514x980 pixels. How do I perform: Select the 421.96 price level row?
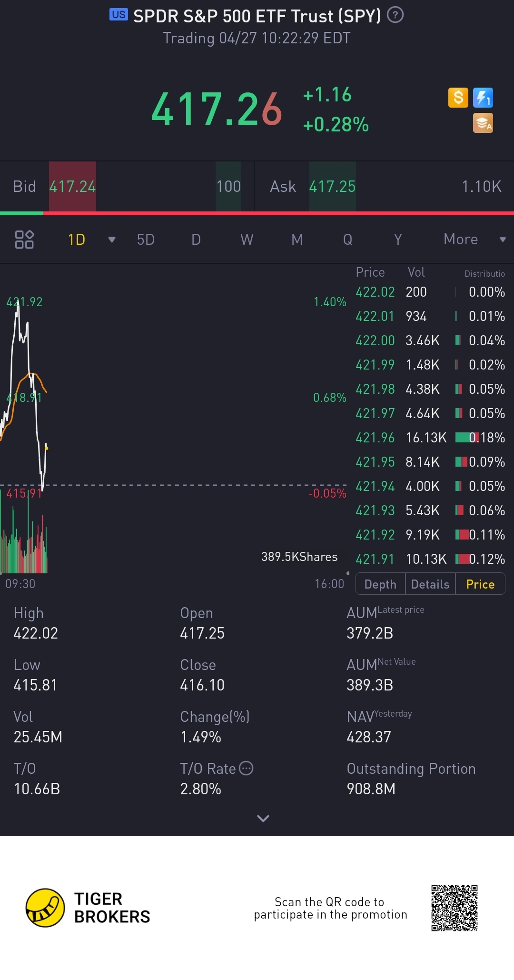430,438
